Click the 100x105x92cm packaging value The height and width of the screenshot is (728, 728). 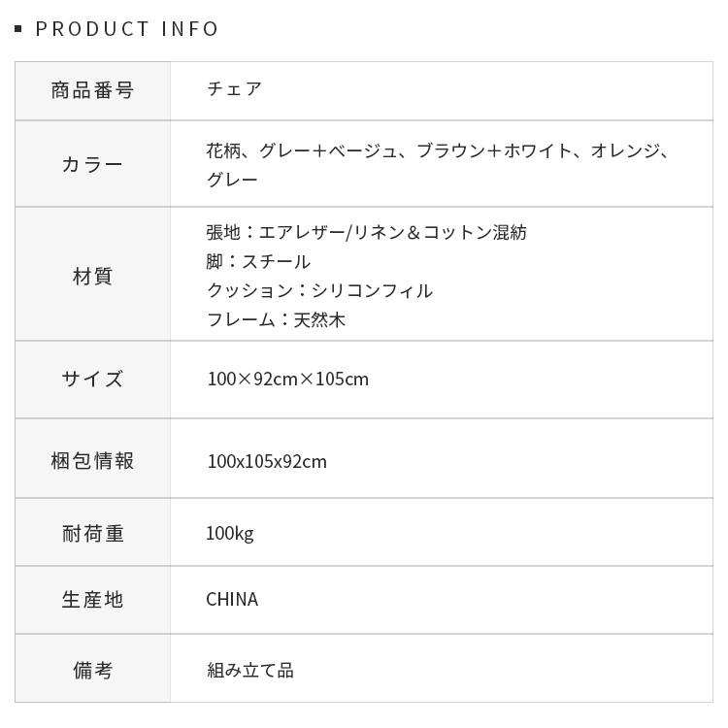tap(267, 461)
